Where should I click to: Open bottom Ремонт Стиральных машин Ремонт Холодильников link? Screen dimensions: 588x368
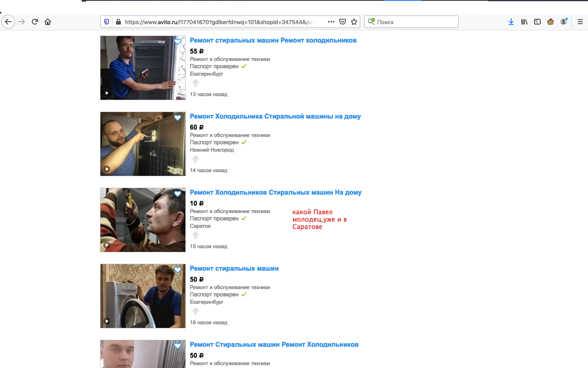274,344
